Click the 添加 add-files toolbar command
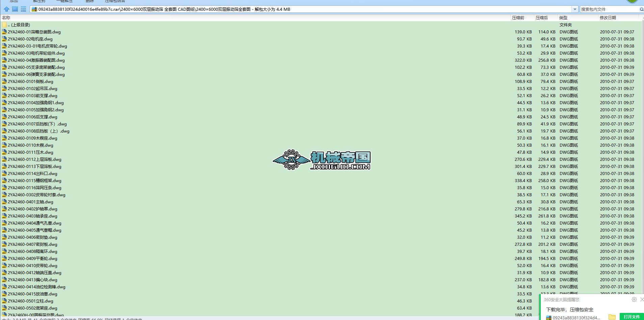 14,1
